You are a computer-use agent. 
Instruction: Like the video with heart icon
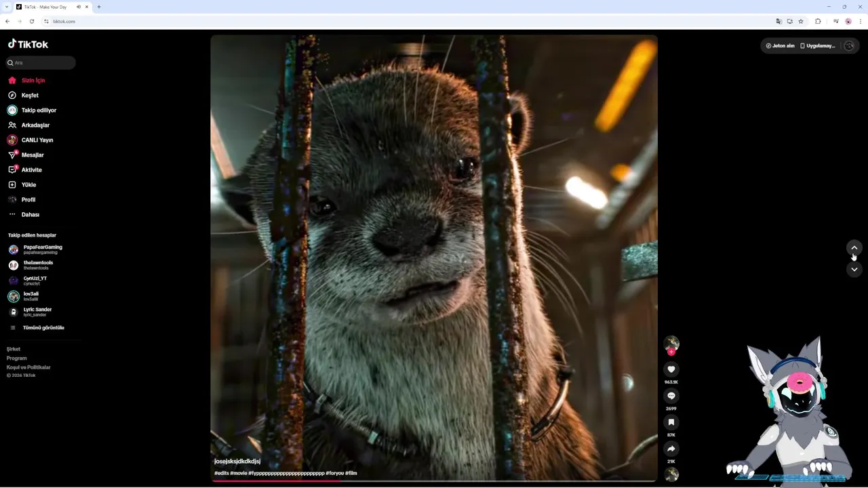[x=671, y=369]
